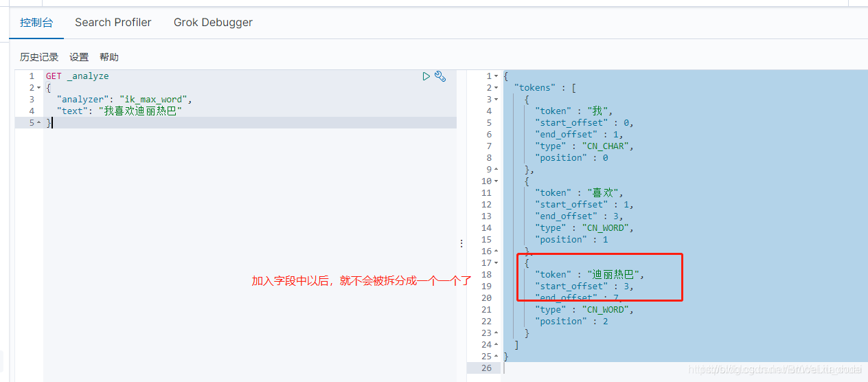Click empty line 26 in response pane
The height and width of the screenshot is (382, 868).
click(685, 368)
